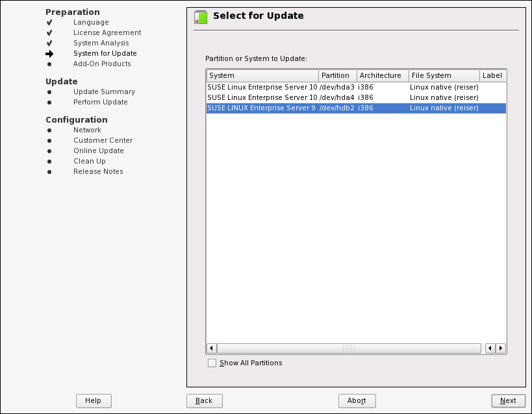Click the arrow icon beside System for Update

point(49,54)
